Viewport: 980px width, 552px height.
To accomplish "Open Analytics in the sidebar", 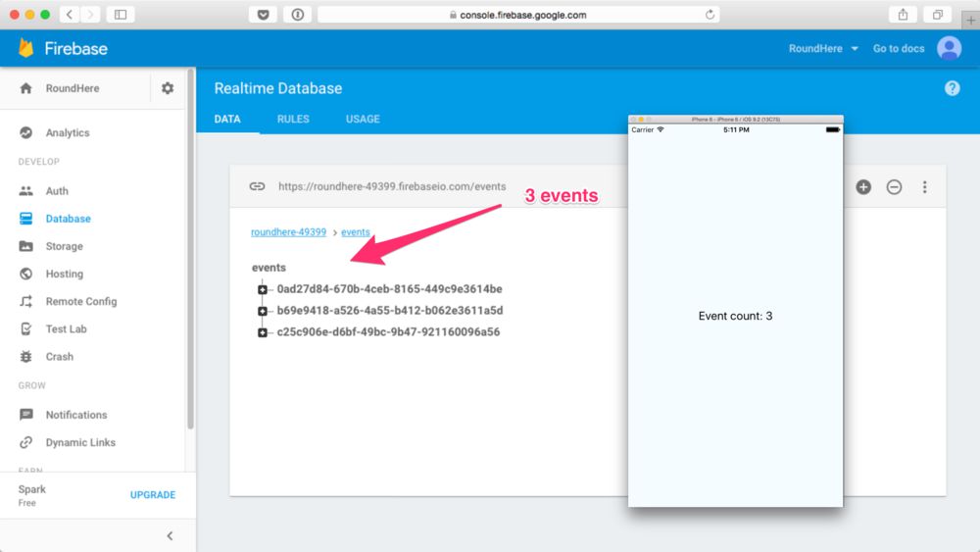I will pos(68,132).
